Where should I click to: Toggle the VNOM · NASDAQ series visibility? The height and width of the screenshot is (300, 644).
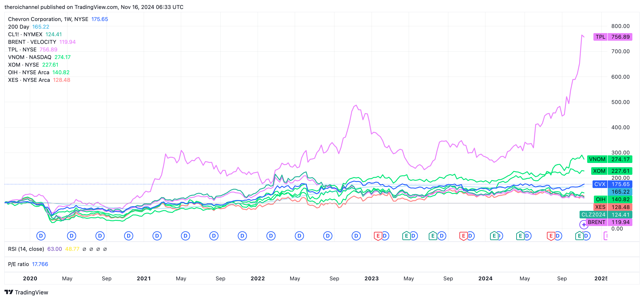pyautogui.click(x=30, y=57)
